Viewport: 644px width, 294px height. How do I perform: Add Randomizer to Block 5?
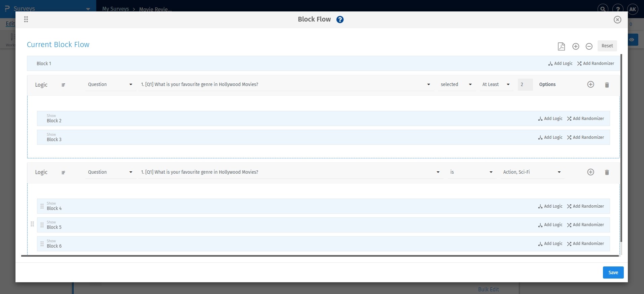pos(585,225)
